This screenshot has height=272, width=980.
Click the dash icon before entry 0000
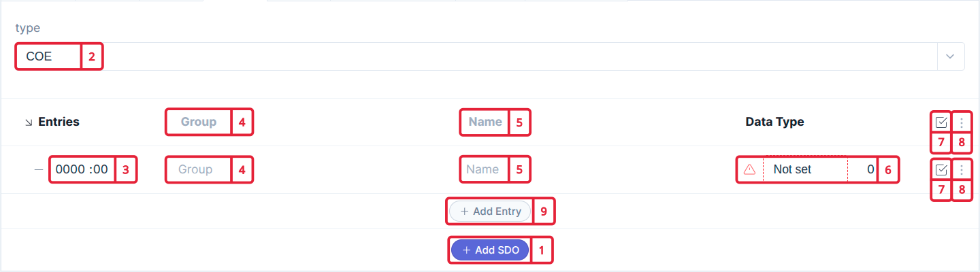coord(39,169)
